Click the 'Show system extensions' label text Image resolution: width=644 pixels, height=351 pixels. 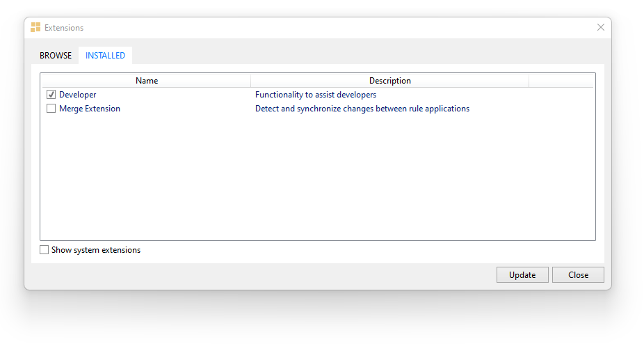[96, 250]
